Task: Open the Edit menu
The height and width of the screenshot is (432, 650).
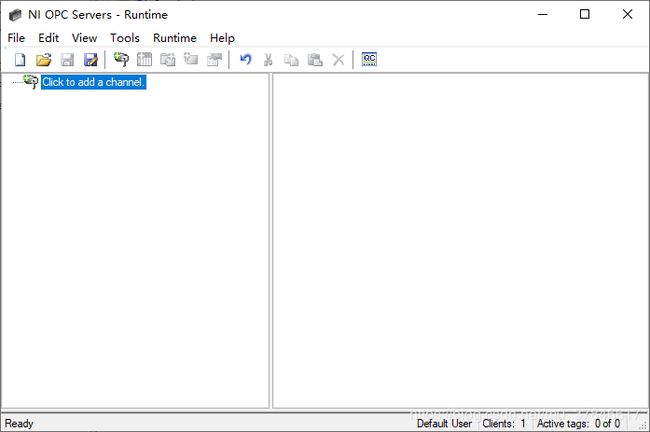Action: (x=49, y=38)
